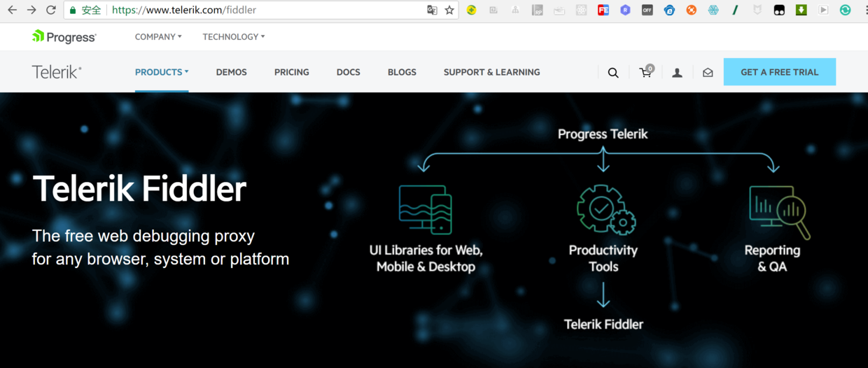Click the translate page icon in address bar
868x368 pixels.
432,10
